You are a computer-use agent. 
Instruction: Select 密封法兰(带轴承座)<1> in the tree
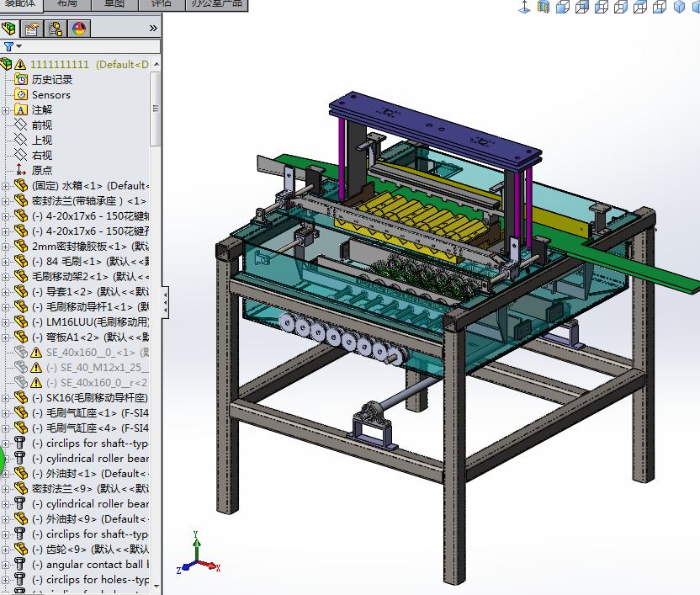[x=89, y=201]
